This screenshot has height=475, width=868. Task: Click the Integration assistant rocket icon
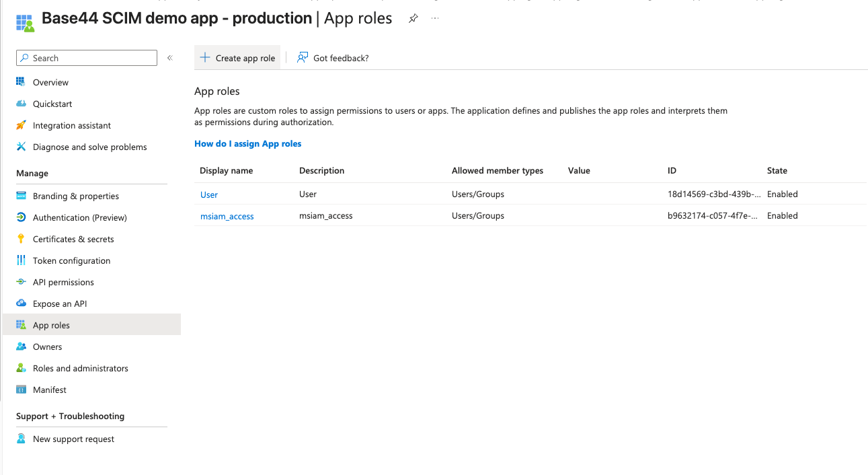click(21, 125)
